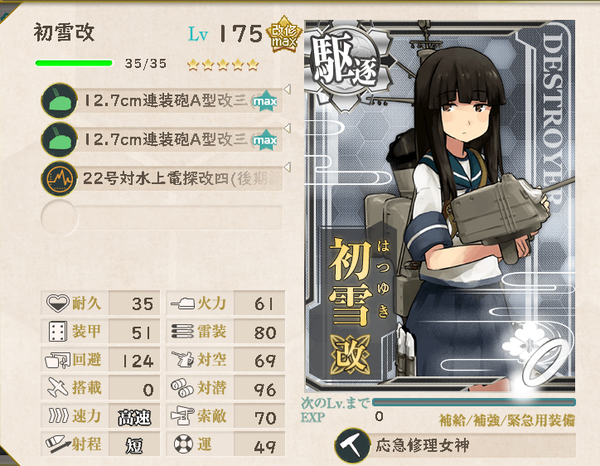Click the green HP bar

click(x=74, y=63)
